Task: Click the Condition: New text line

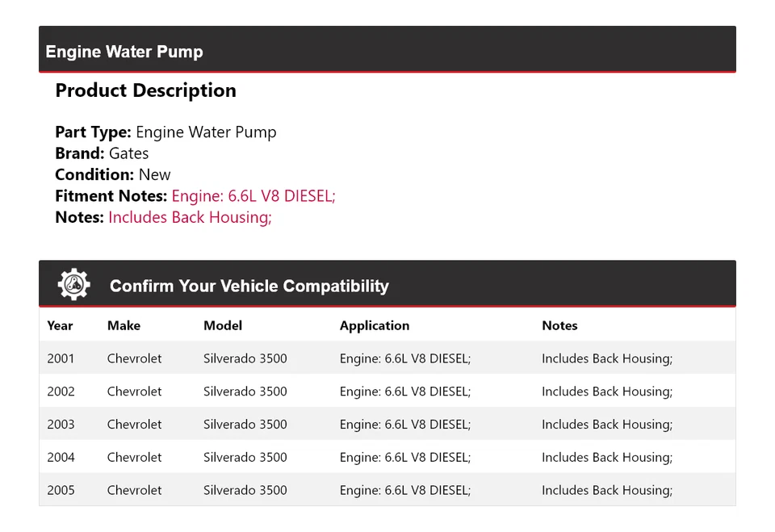Action: [113, 174]
